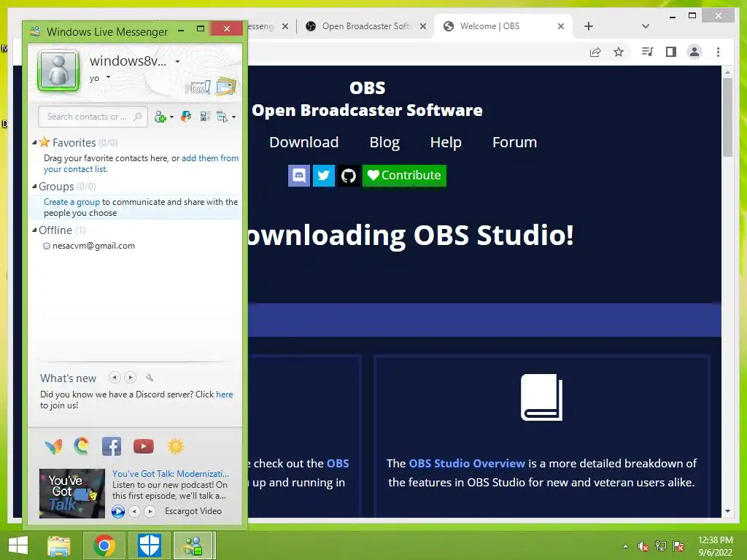Open Chrome three-dot menu
The height and width of the screenshot is (560, 747).
(719, 52)
